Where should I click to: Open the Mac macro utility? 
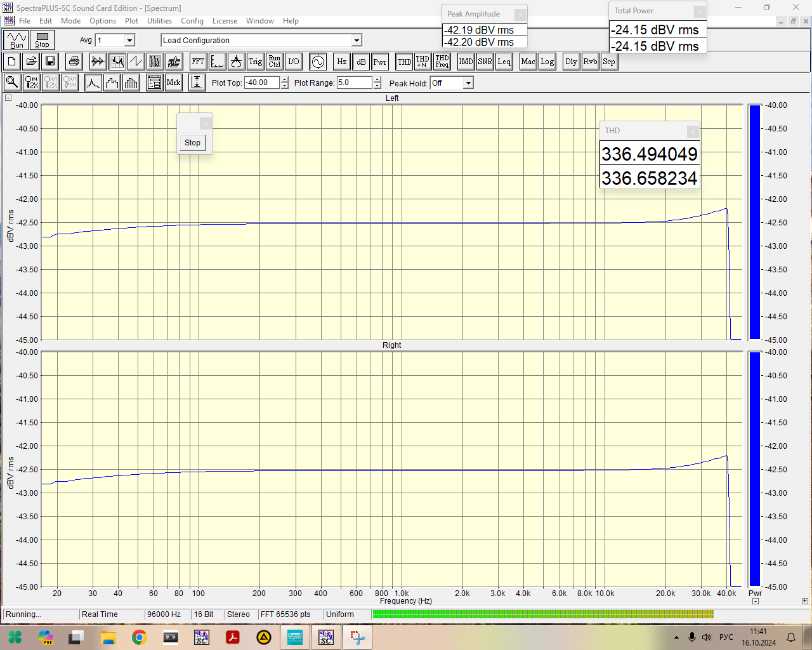pyautogui.click(x=528, y=62)
